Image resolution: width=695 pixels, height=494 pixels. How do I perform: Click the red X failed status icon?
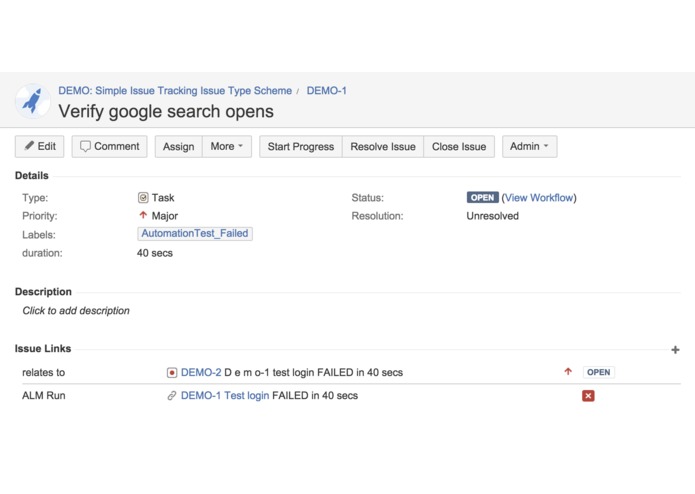pos(588,396)
